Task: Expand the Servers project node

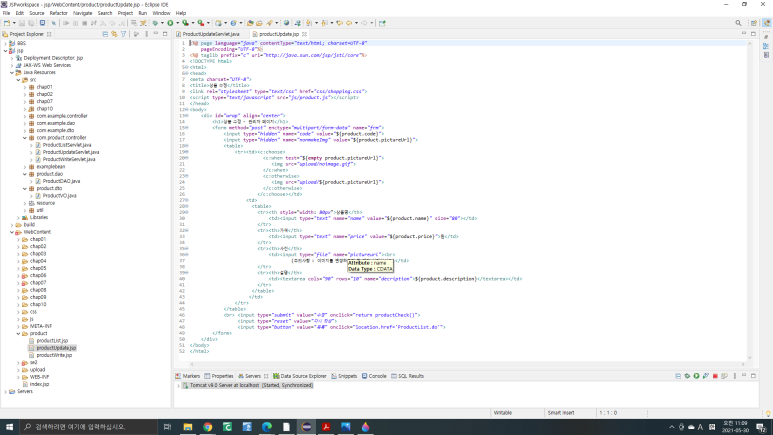Action: [5, 391]
